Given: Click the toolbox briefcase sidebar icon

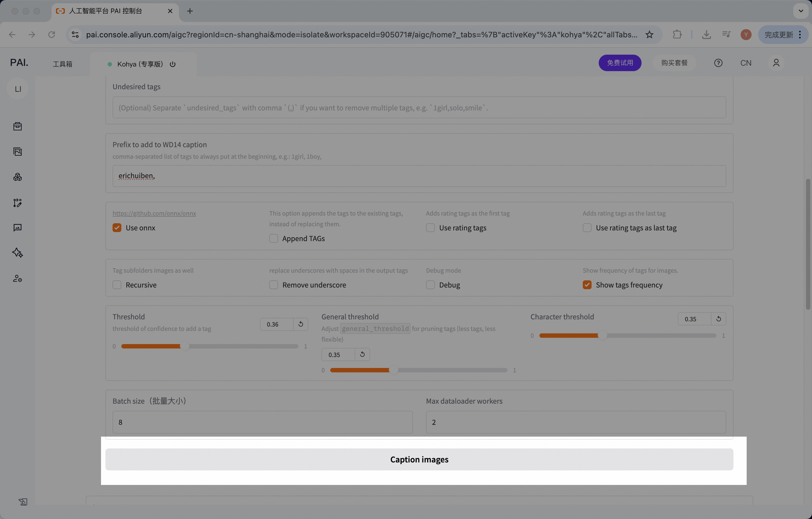Looking at the screenshot, I should coord(18,127).
